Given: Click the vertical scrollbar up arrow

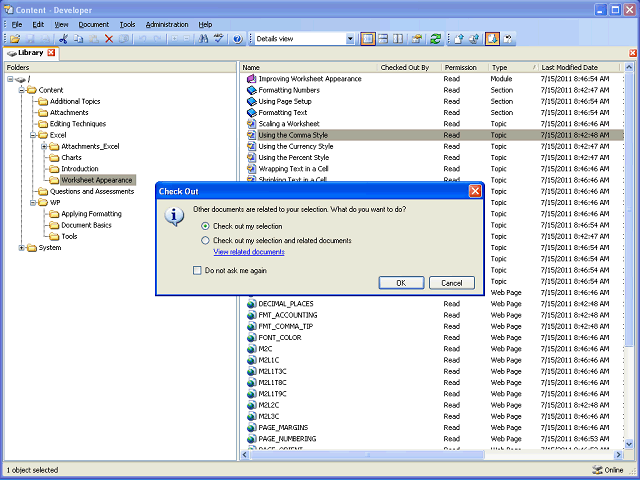Looking at the screenshot, I should pyautogui.click(x=629, y=67).
